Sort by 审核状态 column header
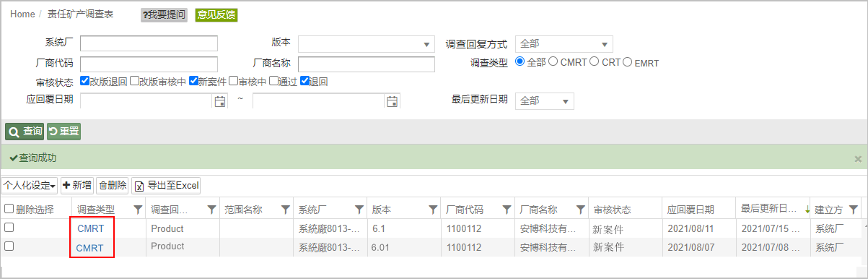Screen dimensions: 868x279 pos(612,210)
